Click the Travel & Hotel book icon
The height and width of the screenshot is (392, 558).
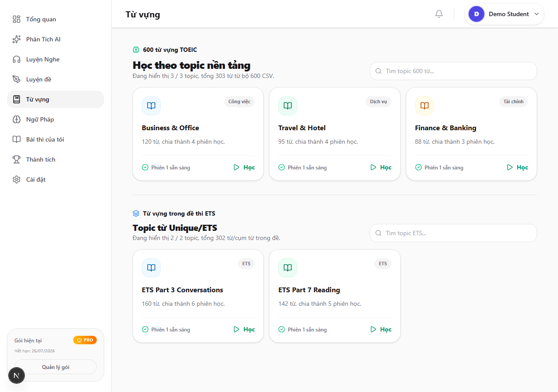[x=288, y=106]
